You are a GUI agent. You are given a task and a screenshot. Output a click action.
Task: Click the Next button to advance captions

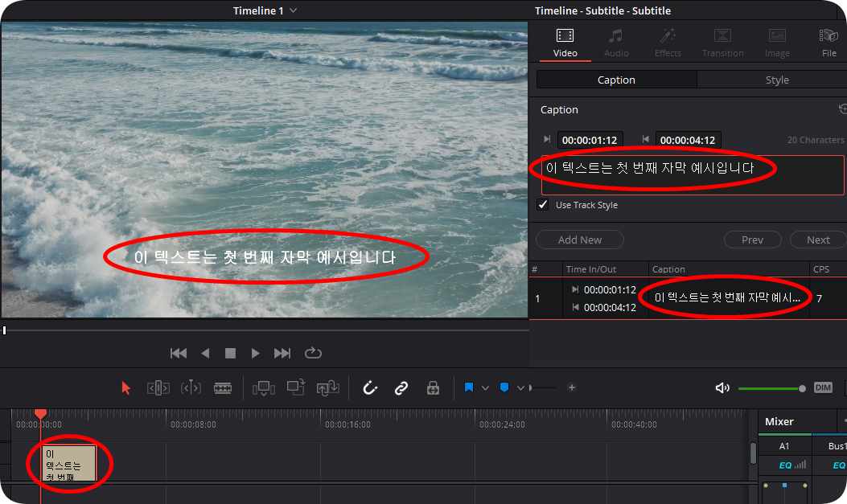[x=817, y=240]
